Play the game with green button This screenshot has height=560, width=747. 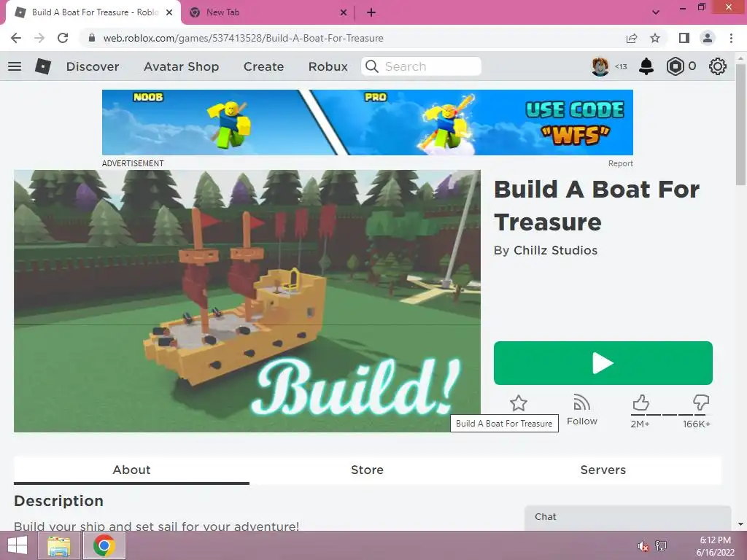[603, 363]
